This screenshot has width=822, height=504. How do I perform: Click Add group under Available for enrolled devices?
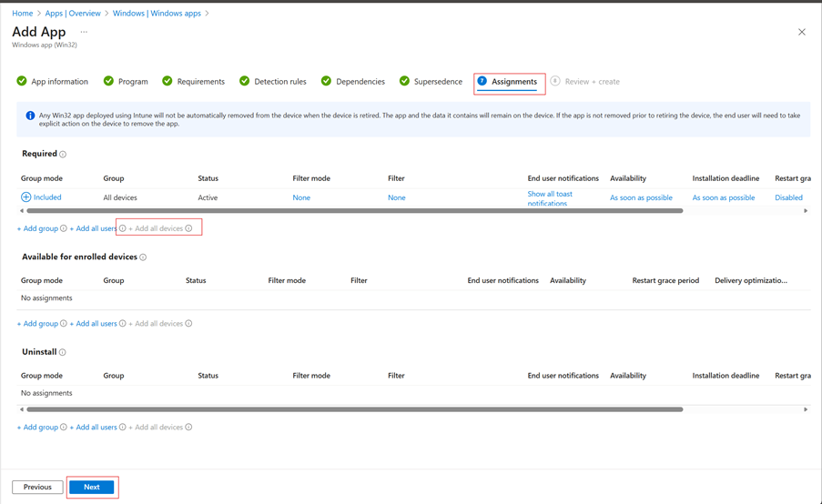click(x=37, y=324)
